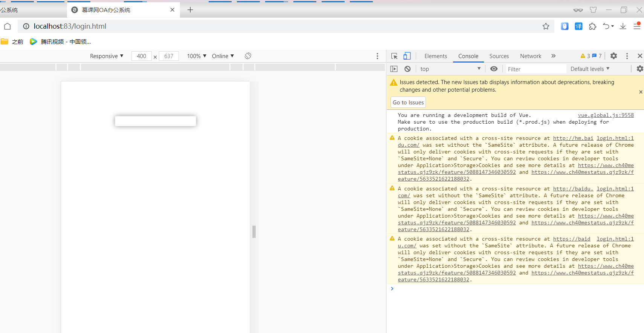The height and width of the screenshot is (333, 644).
Task: Click the undo closed tab icon
Action: [x=606, y=26]
